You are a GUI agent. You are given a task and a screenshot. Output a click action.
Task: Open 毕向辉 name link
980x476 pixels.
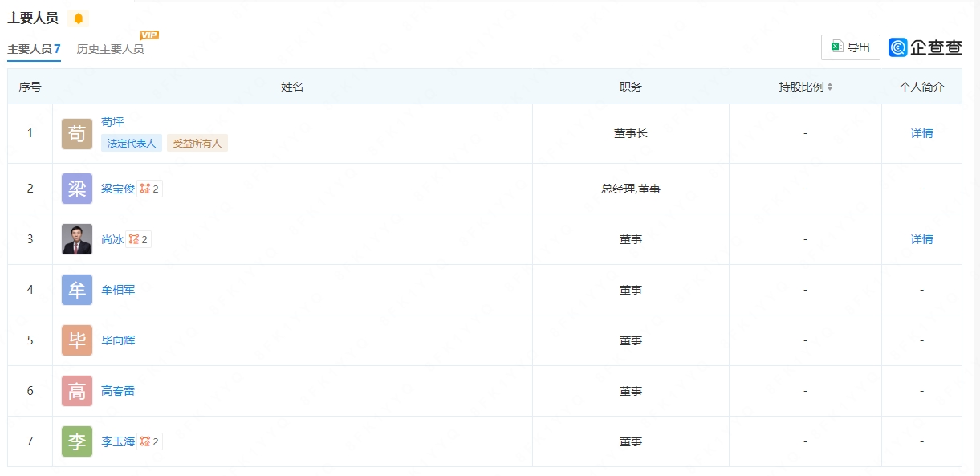click(x=118, y=340)
